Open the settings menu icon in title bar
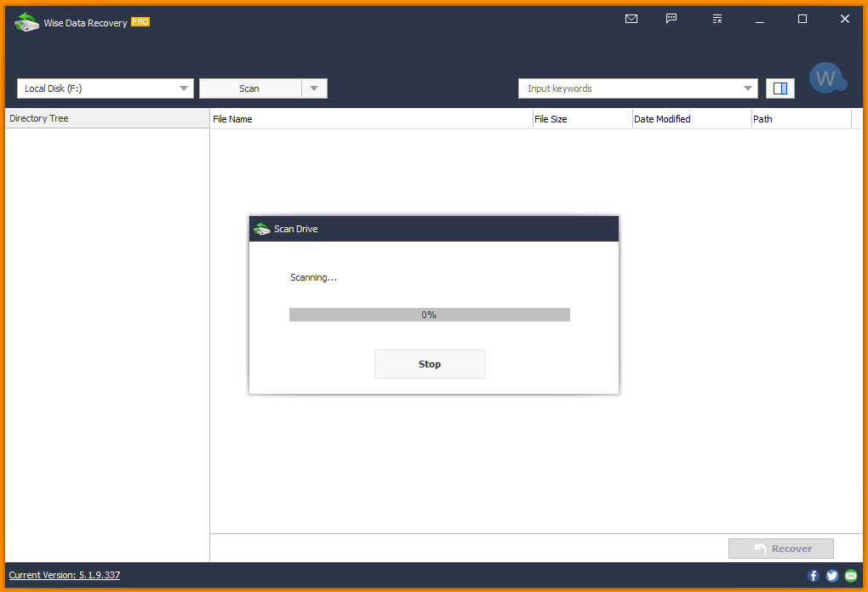Viewport: 868px width, 592px height. point(717,19)
